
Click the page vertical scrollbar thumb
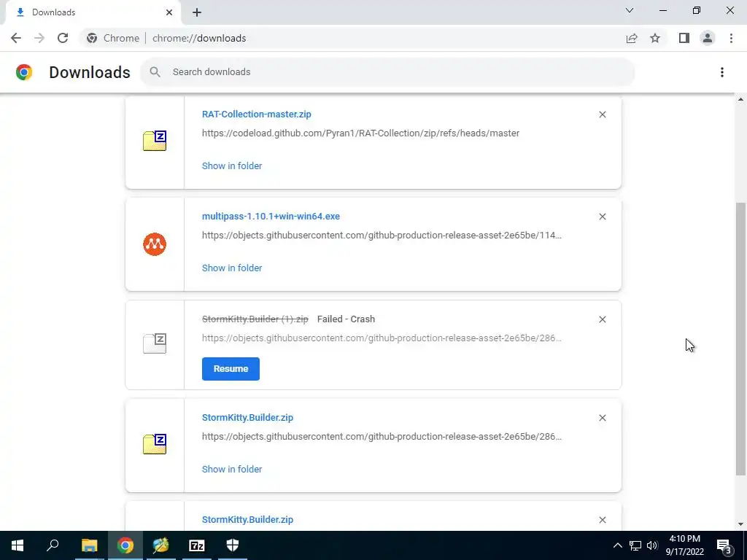tap(740, 338)
